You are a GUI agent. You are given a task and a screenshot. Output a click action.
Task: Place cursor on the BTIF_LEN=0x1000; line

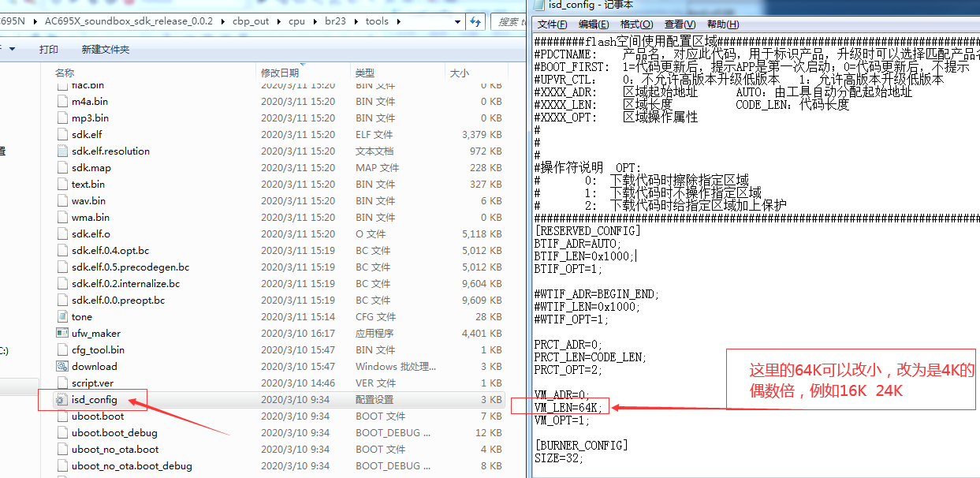[x=584, y=256]
